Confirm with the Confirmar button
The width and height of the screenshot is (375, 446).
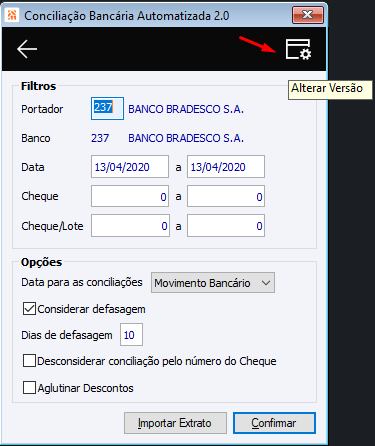click(x=274, y=423)
